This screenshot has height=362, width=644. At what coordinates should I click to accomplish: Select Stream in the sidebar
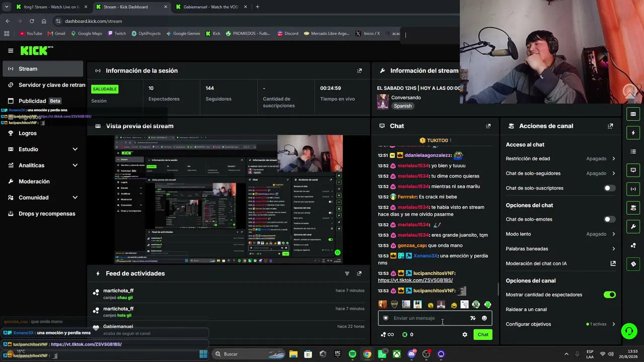pos(43,69)
